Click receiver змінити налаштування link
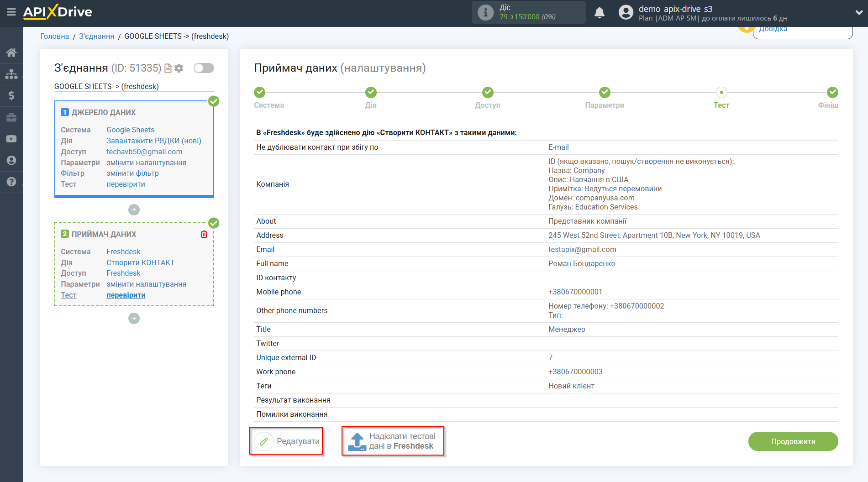Screen dimensions: 868x482 [x=147, y=284]
